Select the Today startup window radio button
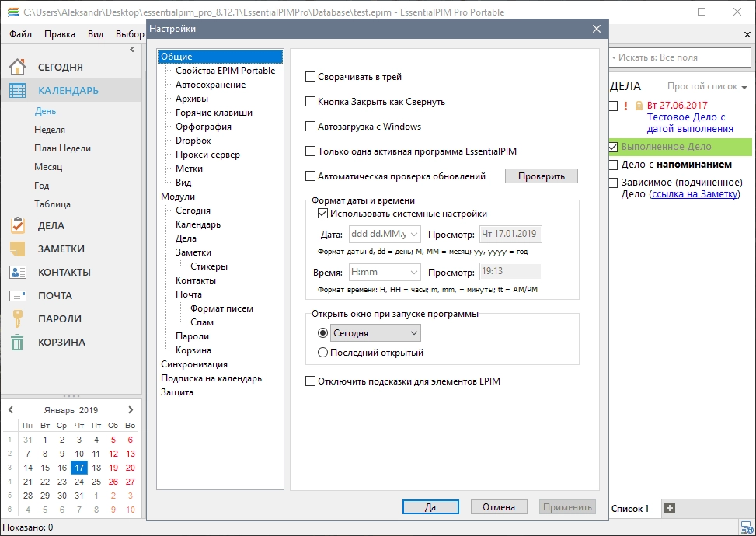 (322, 333)
